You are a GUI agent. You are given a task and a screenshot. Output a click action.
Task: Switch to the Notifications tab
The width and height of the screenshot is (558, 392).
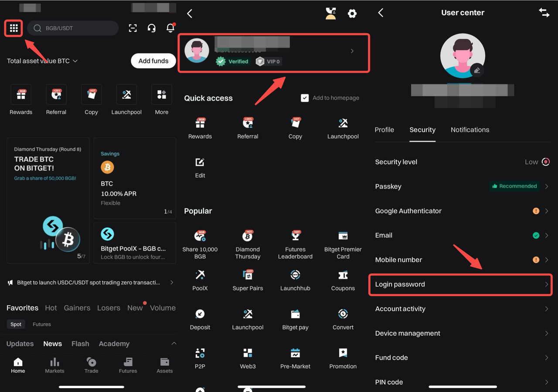pos(470,130)
